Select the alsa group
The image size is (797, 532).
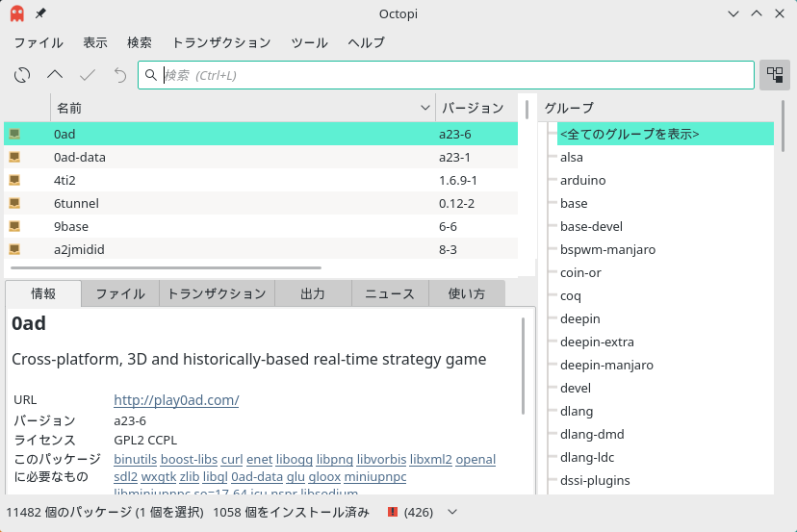572,157
